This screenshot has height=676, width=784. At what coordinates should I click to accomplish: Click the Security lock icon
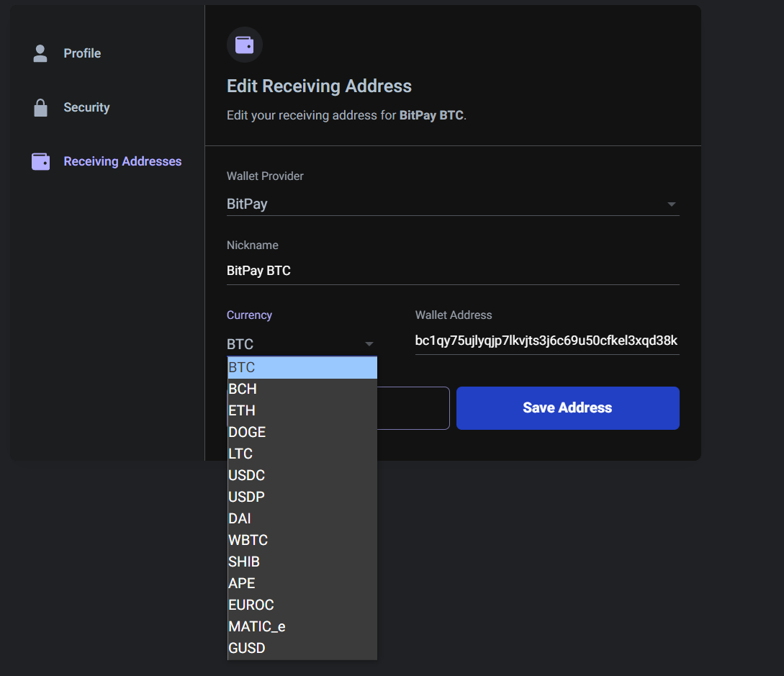[x=40, y=107]
